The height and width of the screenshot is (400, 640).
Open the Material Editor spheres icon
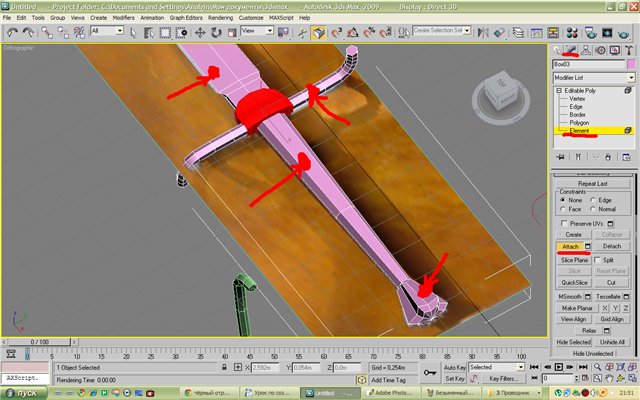point(572,32)
